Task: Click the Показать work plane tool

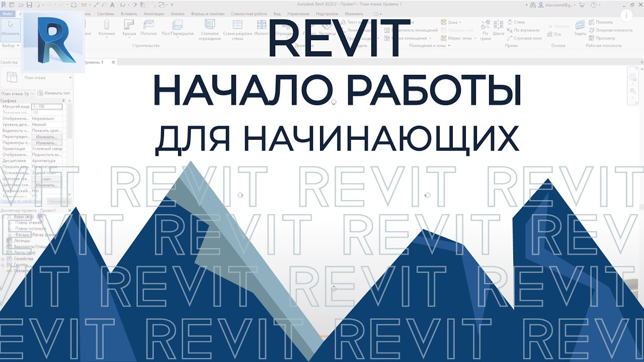Action: [x=601, y=23]
